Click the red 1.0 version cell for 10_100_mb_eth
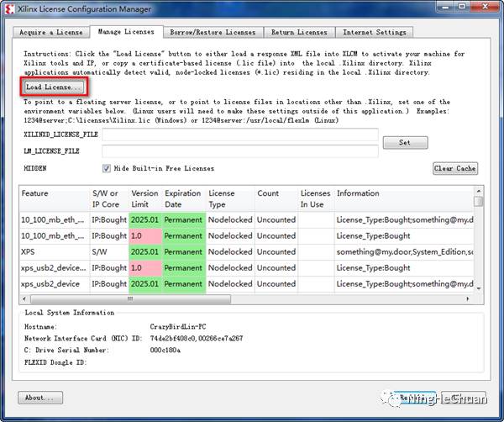This screenshot has height=422, width=504. pyautogui.click(x=144, y=235)
